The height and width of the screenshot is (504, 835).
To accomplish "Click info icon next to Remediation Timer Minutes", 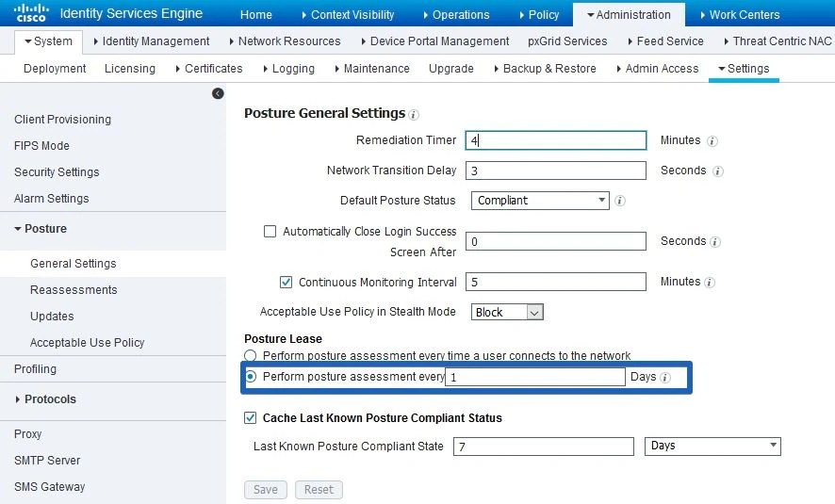I will (712, 141).
